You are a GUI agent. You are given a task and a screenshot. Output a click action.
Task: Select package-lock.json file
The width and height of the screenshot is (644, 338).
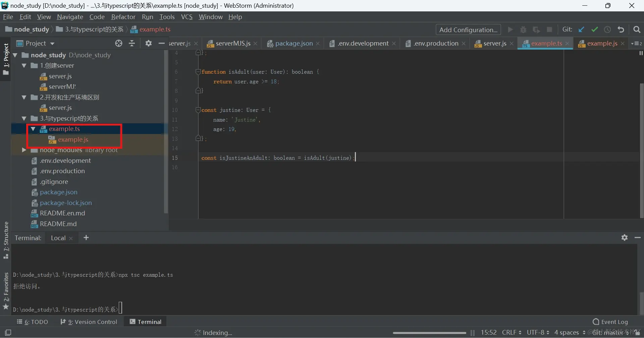[66, 203]
